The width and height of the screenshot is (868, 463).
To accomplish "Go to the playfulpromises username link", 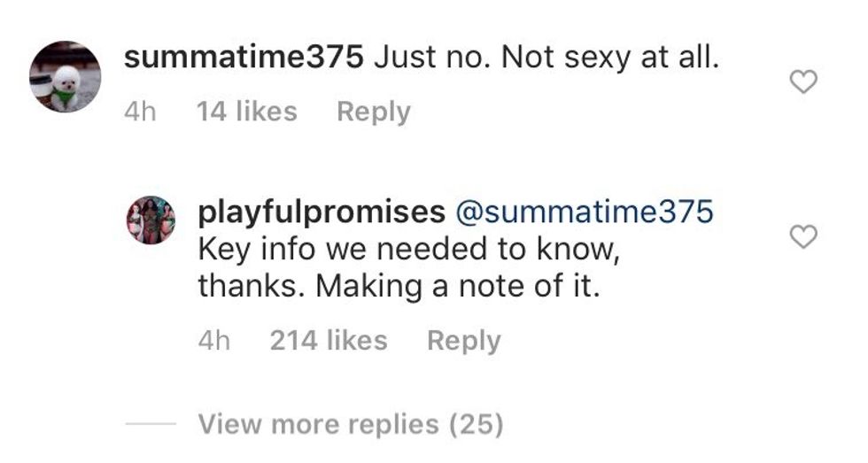I will (x=322, y=212).
